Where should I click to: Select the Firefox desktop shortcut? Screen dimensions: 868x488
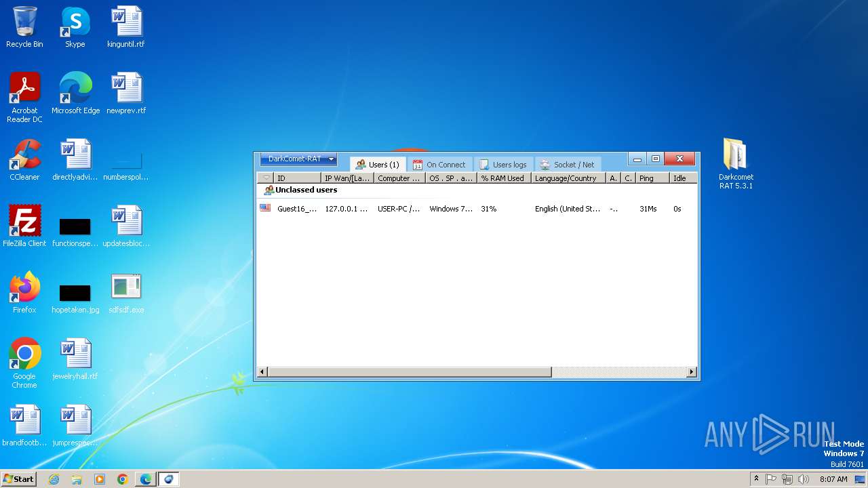(24, 293)
